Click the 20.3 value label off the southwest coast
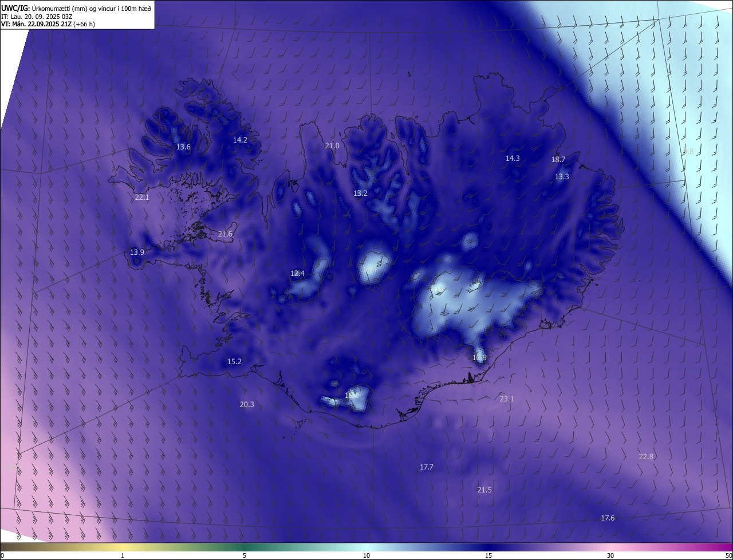 tap(247, 405)
